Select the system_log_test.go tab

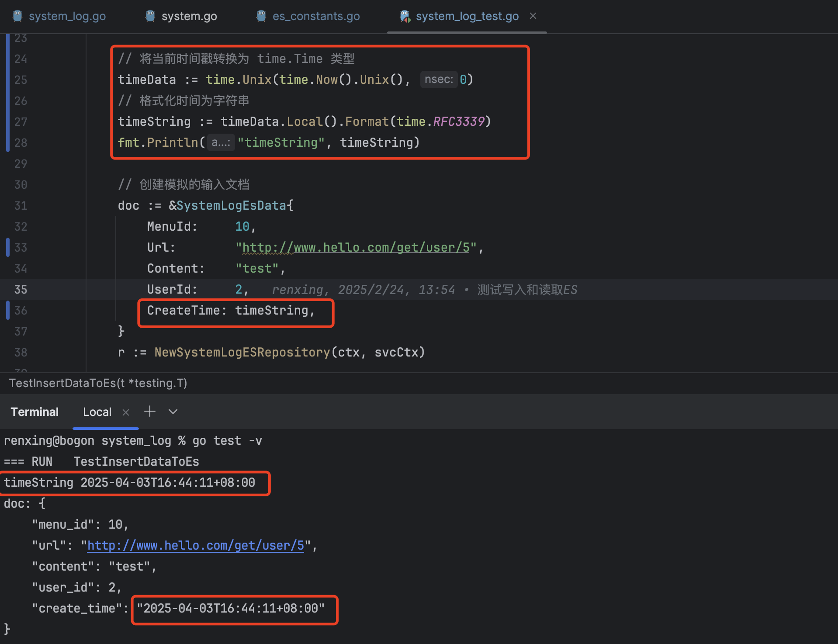[x=467, y=16]
